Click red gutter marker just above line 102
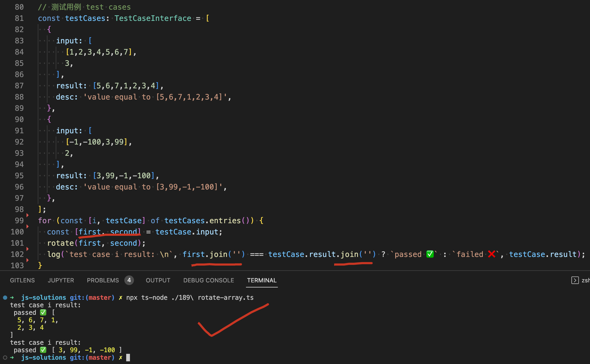Viewport: 590px width, 364px height. pos(28,249)
